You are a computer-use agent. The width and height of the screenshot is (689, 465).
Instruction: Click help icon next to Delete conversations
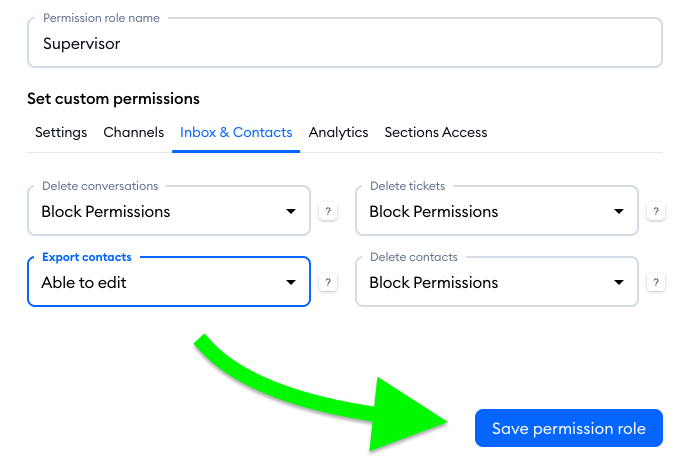[x=328, y=211]
